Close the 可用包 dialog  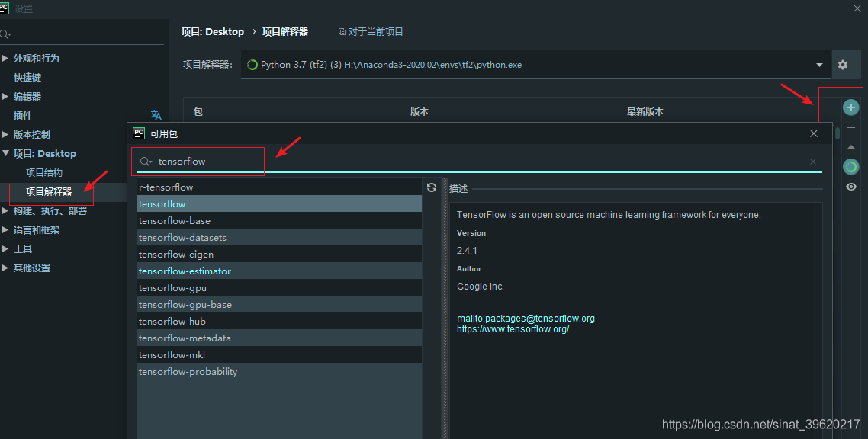click(x=814, y=133)
